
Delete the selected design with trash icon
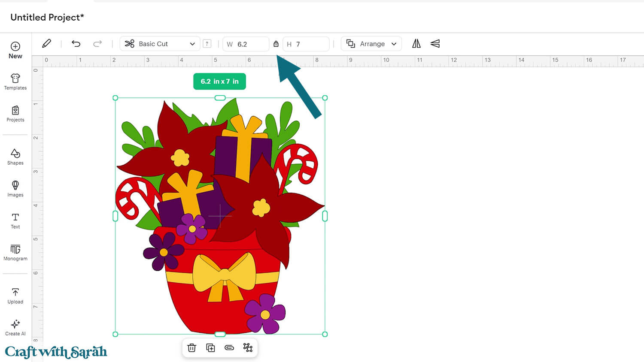pyautogui.click(x=192, y=348)
